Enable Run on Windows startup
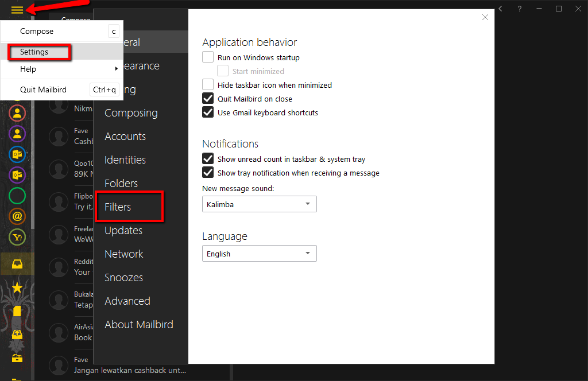 (x=208, y=57)
